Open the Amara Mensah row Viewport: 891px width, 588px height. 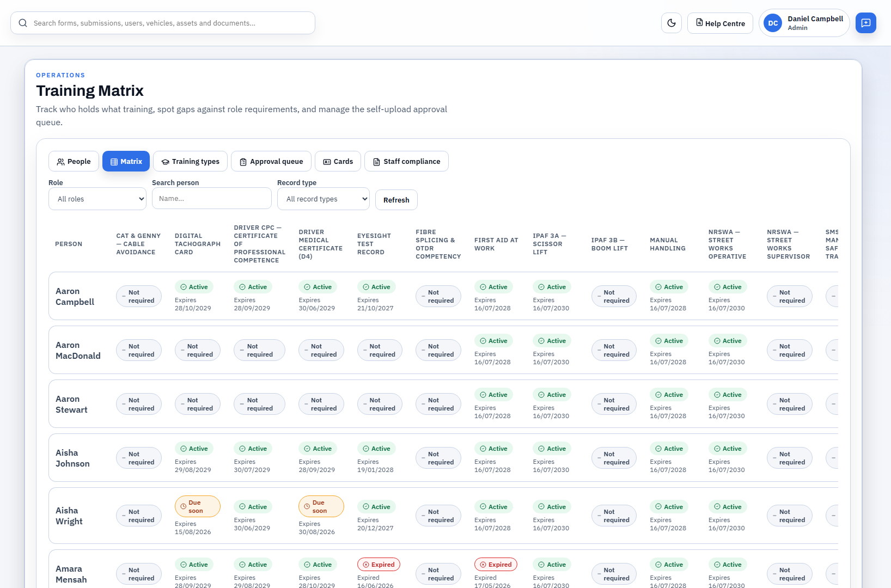point(443,569)
